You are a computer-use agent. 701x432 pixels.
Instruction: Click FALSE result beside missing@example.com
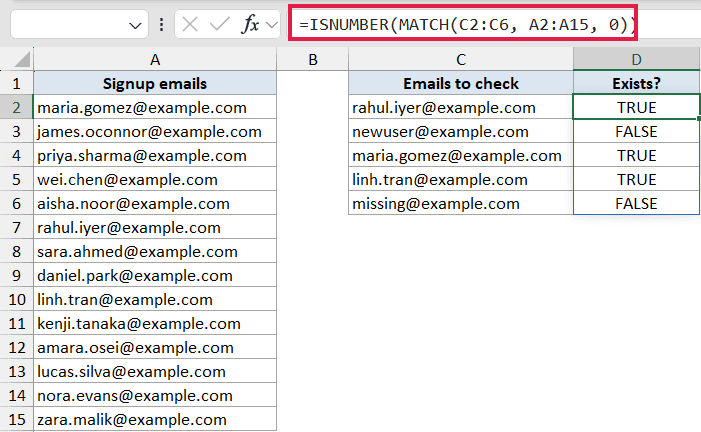636,203
